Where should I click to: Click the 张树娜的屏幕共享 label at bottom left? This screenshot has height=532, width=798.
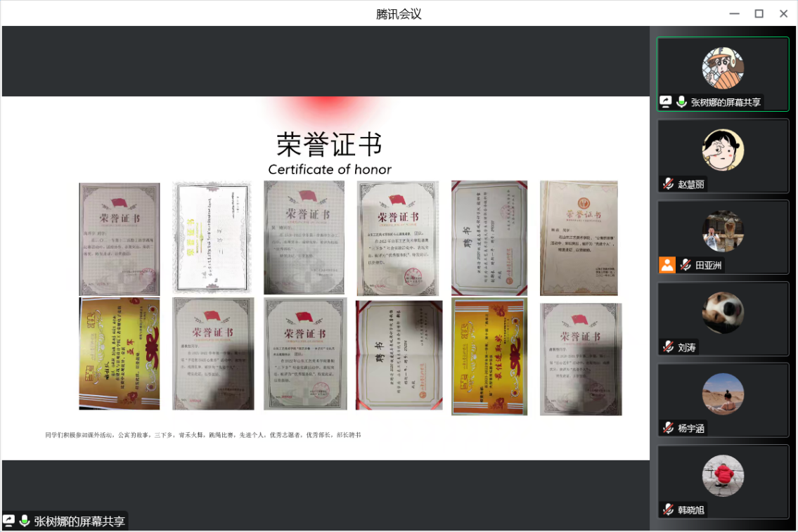79,521
